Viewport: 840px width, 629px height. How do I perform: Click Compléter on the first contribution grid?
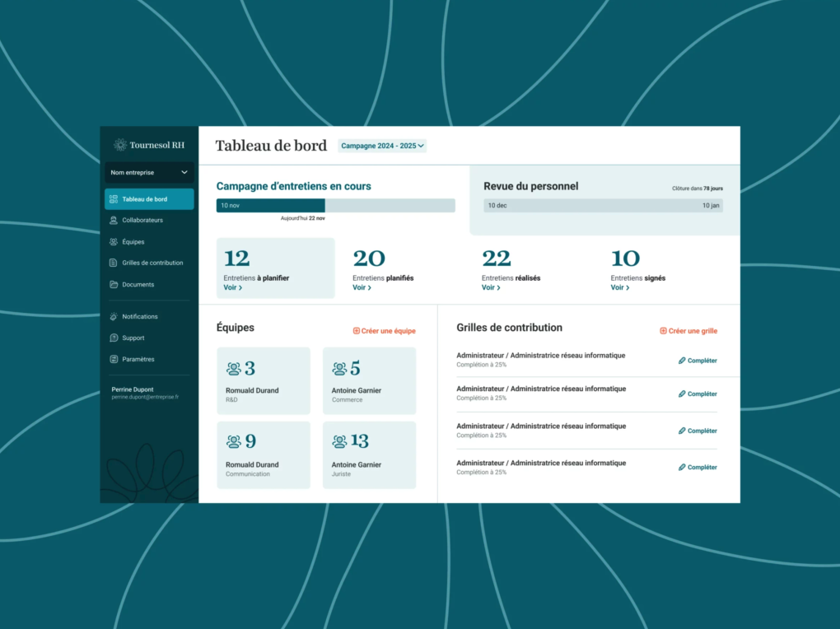click(698, 361)
